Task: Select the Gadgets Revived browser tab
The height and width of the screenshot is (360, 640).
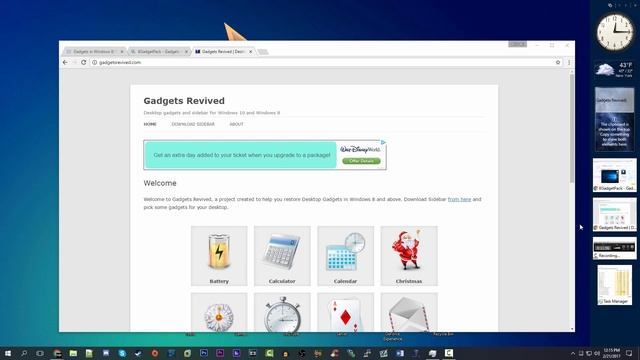Action: tap(223, 51)
